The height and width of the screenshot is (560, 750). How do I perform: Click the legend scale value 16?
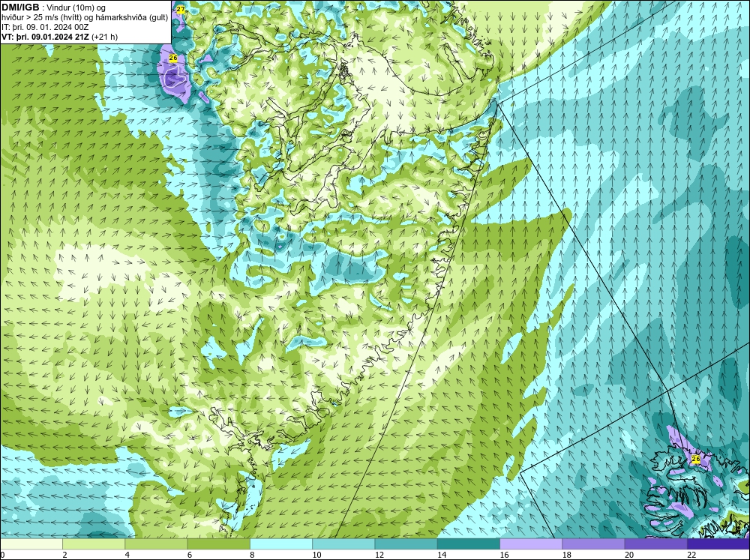click(x=504, y=555)
